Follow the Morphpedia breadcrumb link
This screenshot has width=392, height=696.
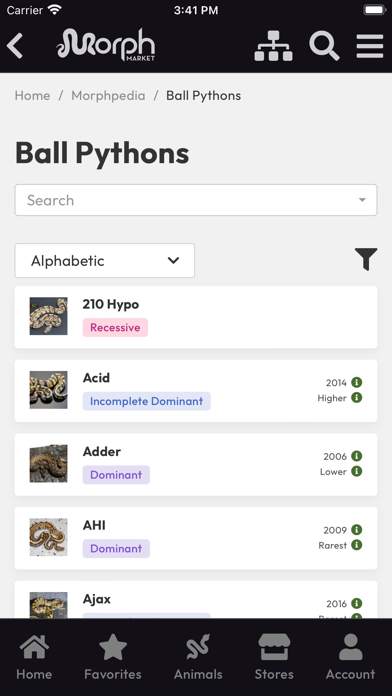(108, 95)
